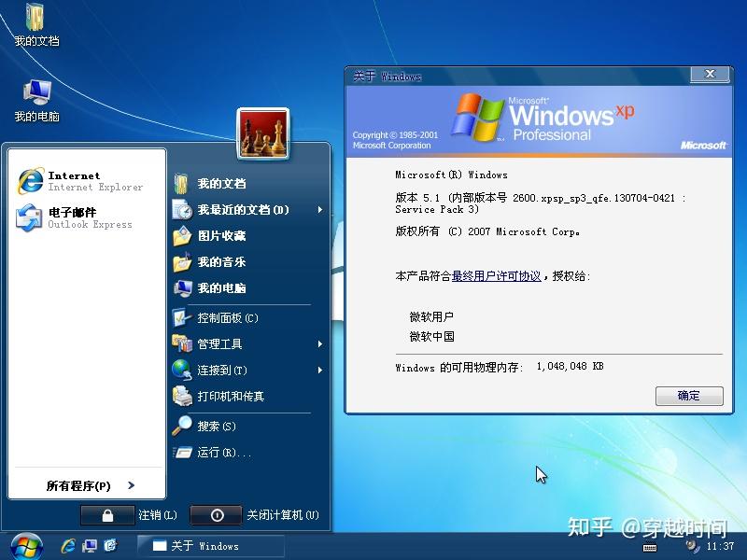Click the 11:37 system clock

click(x=720, y=546)
